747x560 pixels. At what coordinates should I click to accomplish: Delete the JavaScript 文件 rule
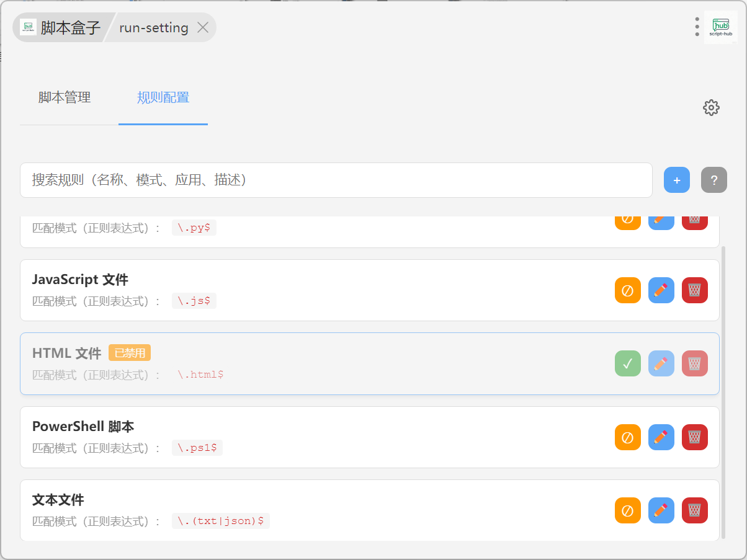coord(695,290)
